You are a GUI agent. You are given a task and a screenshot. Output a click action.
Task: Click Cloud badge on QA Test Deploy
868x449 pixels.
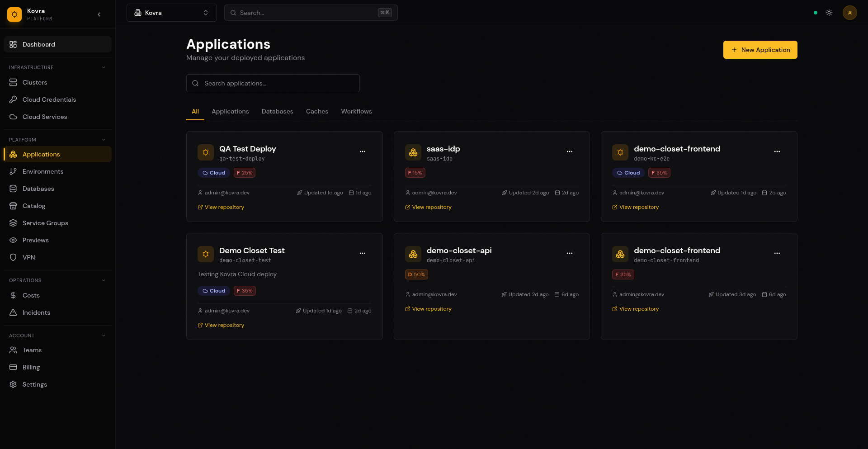coord(214,173)
